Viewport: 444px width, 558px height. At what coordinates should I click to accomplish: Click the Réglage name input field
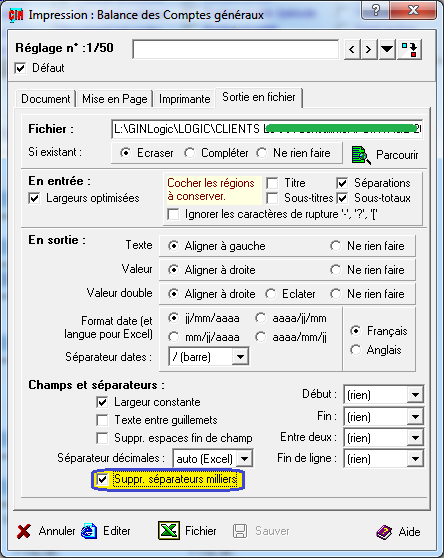[236, 49]
